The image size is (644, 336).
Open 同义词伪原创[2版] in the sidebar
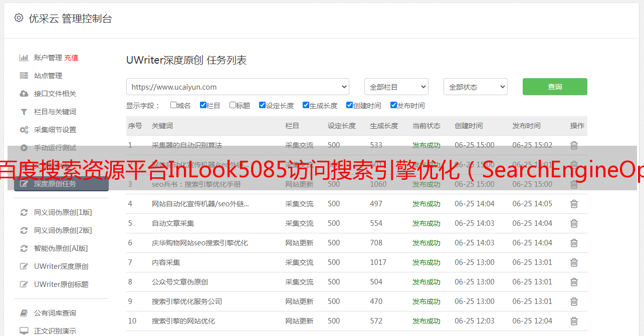63,230
